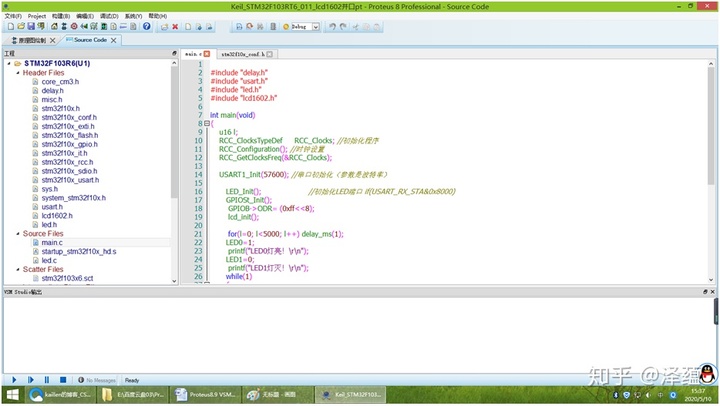Close the Source Code tab

pyautogui.click(x=113, y=40)
